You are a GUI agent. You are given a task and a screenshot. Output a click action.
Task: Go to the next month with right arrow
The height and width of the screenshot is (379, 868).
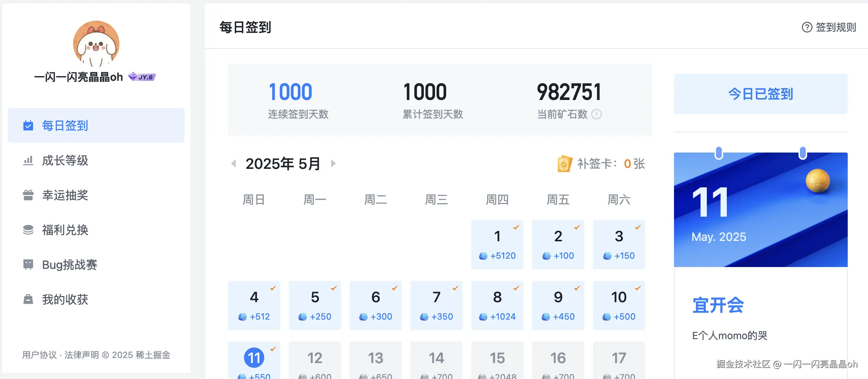point(333,164)
